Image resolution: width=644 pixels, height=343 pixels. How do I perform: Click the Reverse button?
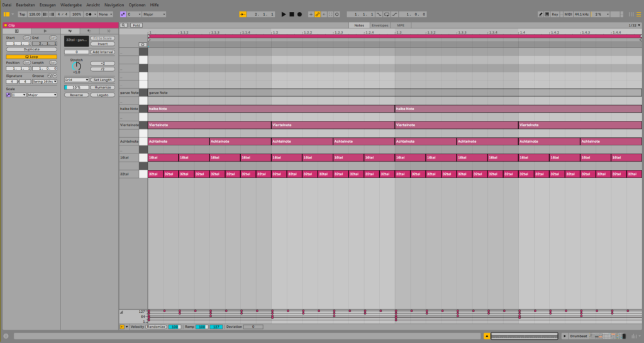click(x=76, y=95)
